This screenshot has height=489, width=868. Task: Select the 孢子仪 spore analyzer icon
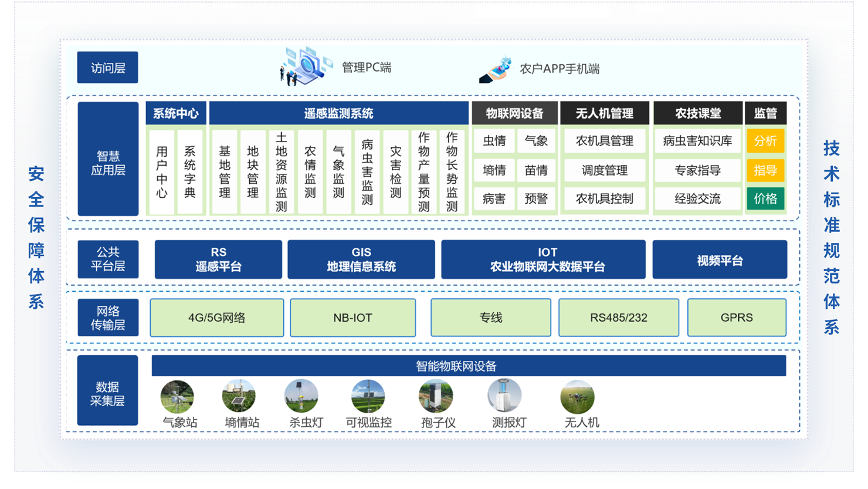(435, 397)
